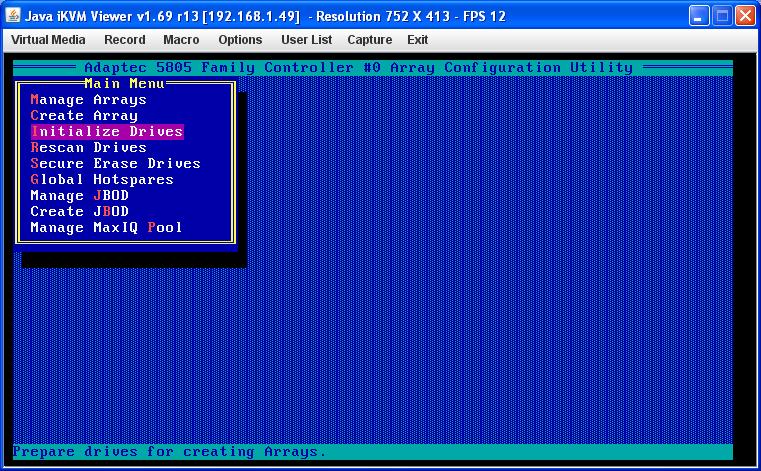Select highlighted Initialize Drives entry
The width and height of the screenshot is (761, 471).
(107, 132)
